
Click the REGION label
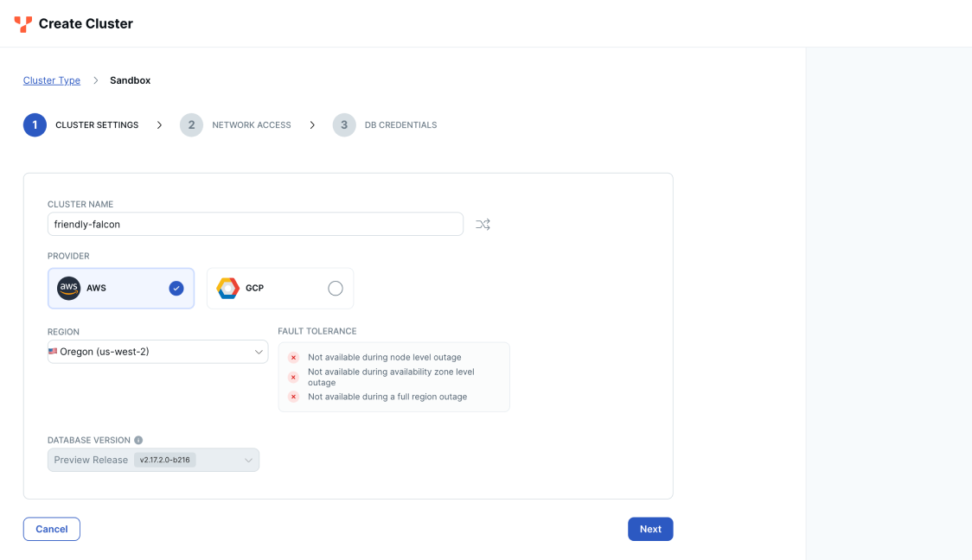pos(63,331)
